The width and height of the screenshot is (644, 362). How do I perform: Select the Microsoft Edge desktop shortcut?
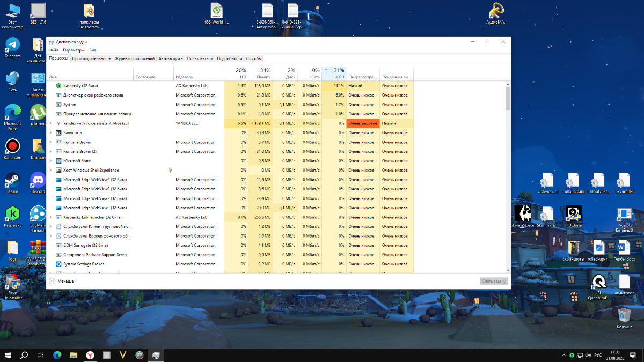point(12,117)
